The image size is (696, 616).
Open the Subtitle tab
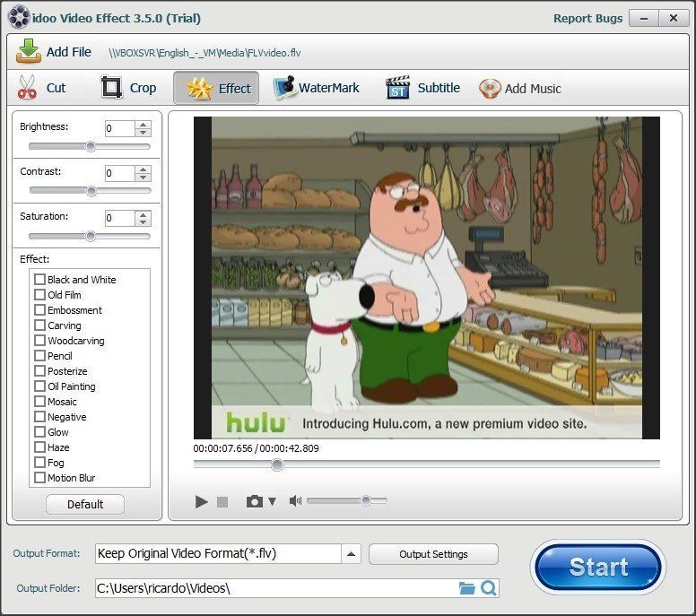(x=422, y=88)
